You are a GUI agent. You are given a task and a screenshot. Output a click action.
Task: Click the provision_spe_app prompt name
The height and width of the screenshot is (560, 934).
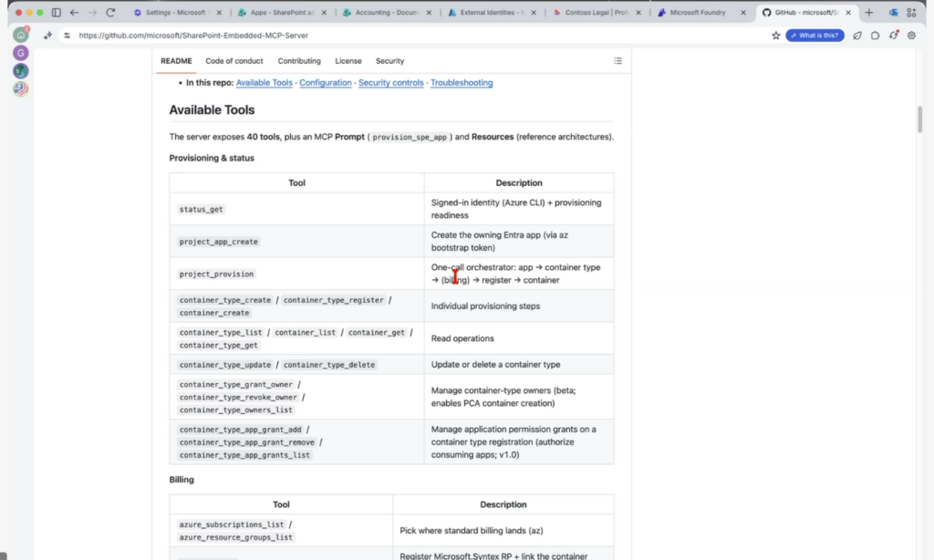point(410,137)
